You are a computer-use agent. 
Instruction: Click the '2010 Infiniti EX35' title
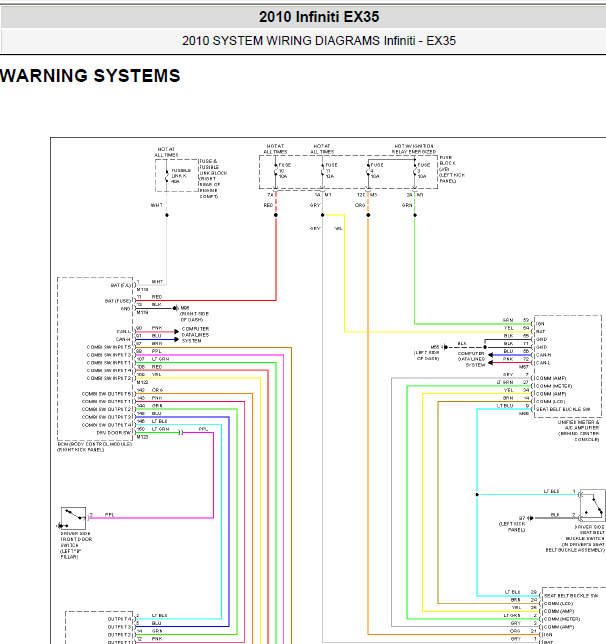pos(319,17)
